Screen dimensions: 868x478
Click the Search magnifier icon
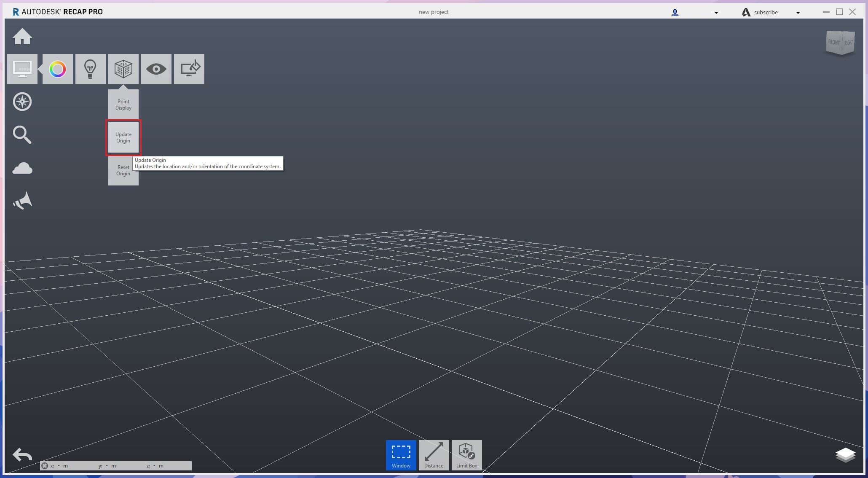pyautogui.click(x=22, y=135)
